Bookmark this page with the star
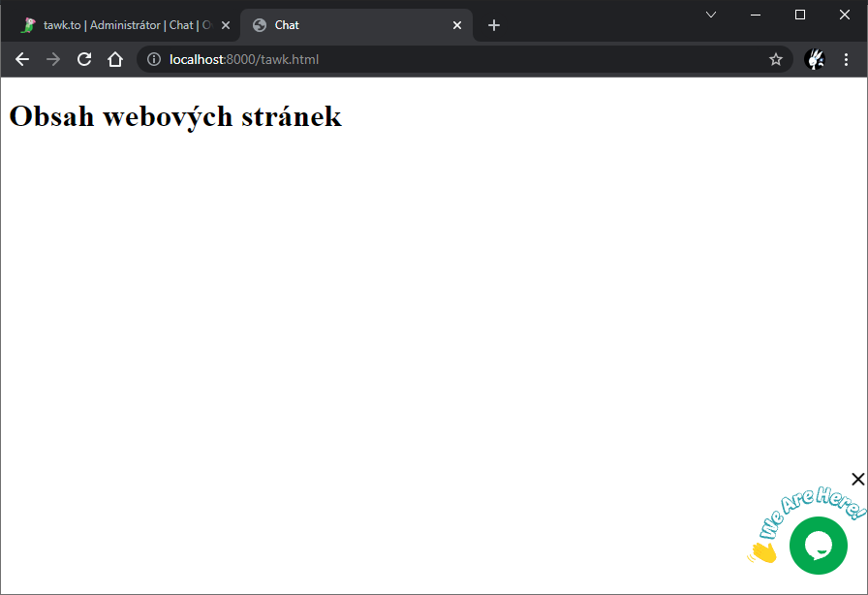Viewport: 868px width, 595px height. coord(776,59)
